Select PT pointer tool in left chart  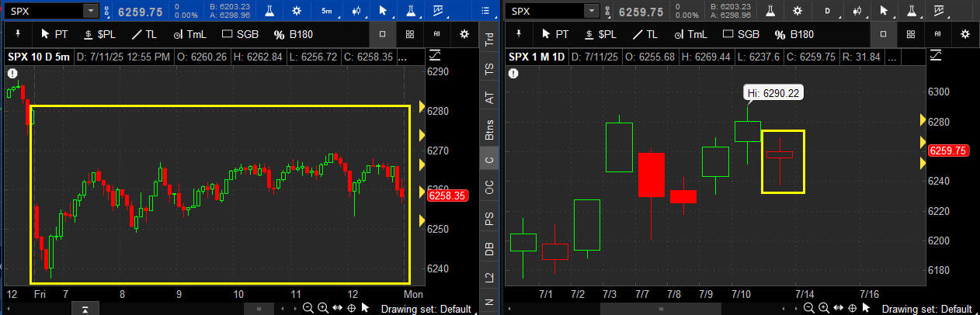(56, 34)
